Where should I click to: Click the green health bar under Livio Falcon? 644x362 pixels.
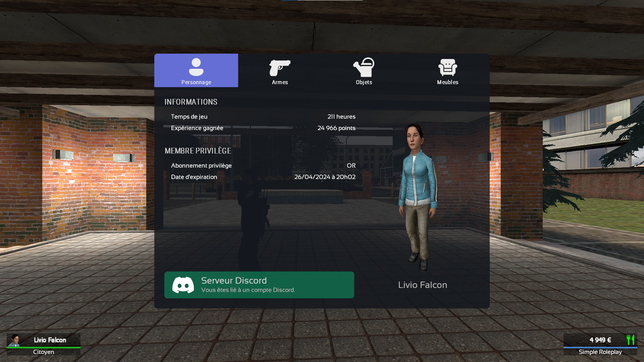pos(44,348)
